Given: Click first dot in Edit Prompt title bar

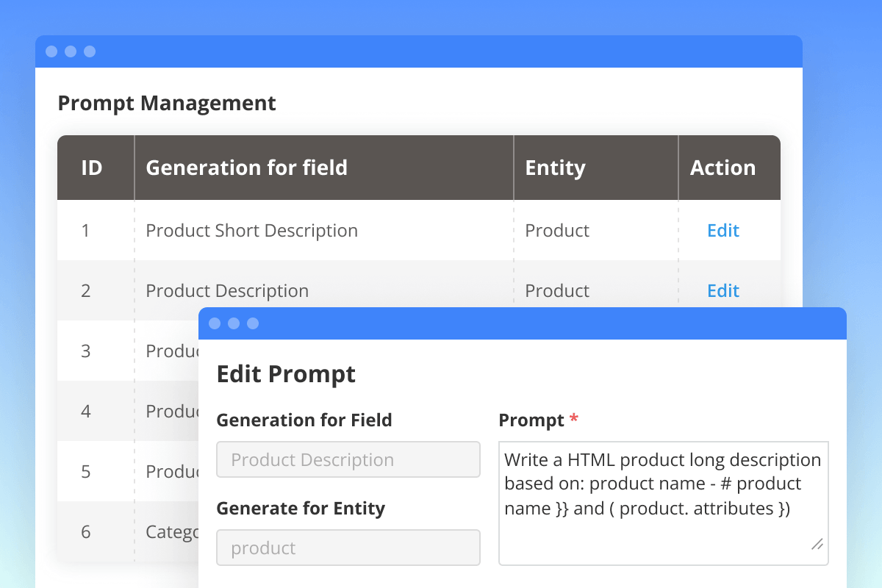Looking at the screenshot, I should (215, 323).
